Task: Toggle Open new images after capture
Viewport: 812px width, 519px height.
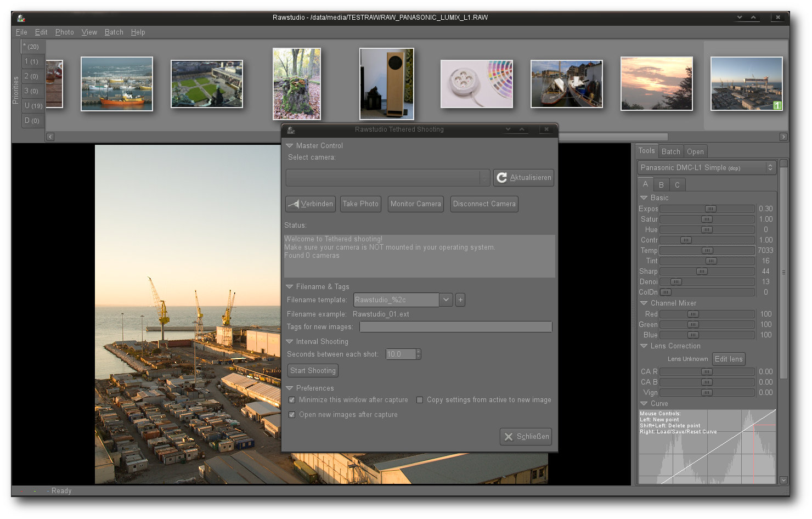Action: (292, 415)
